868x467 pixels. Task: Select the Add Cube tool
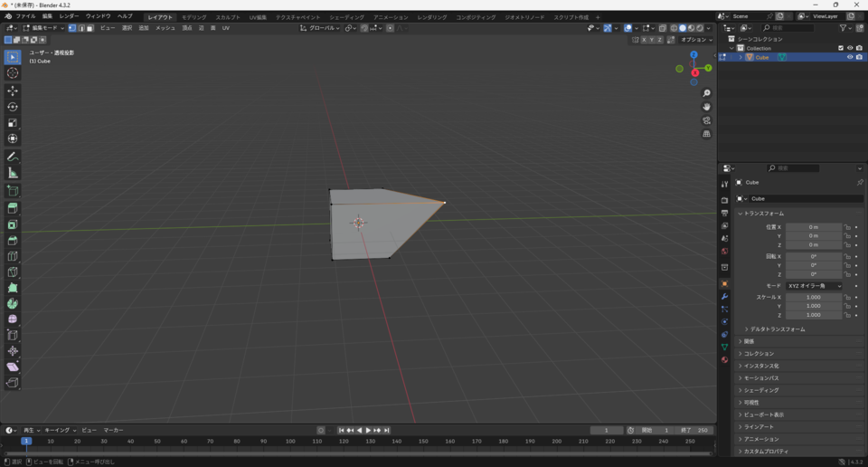pos(13,192)
